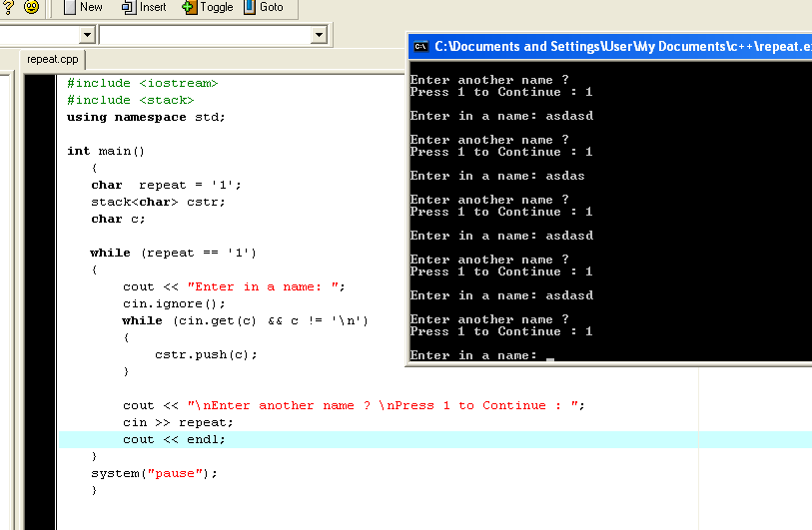Screen dimensions: 812x530
Task: Click the 'system("pause");' line
Action: (155, 473)
